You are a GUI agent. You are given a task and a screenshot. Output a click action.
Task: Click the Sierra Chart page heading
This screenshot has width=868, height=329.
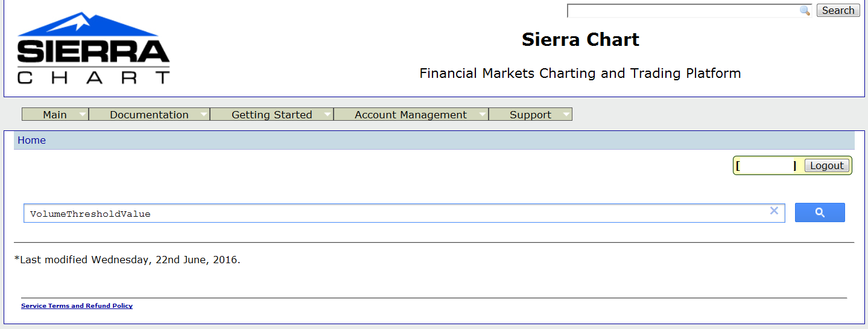click(x=580, y=40)
